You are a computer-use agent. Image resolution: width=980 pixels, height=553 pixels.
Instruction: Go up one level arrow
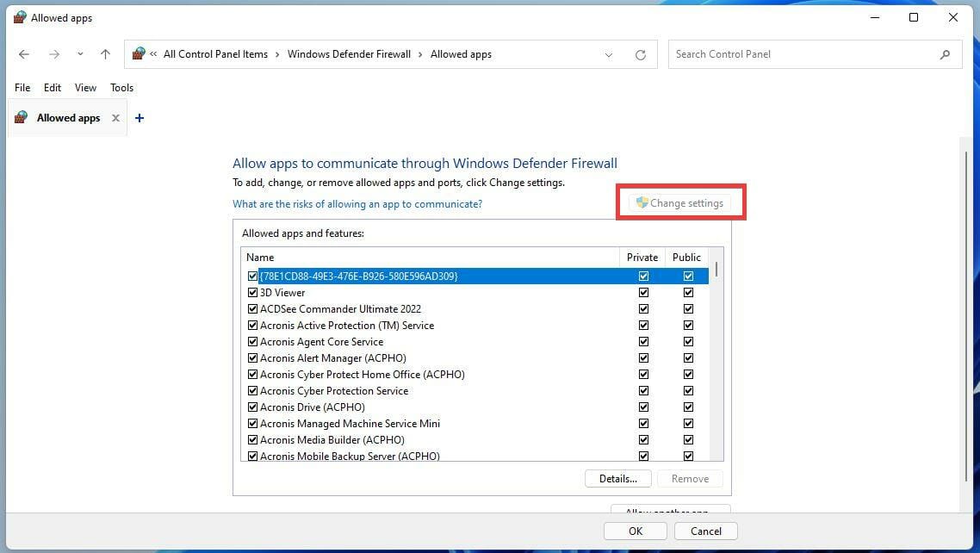(105, 54)
